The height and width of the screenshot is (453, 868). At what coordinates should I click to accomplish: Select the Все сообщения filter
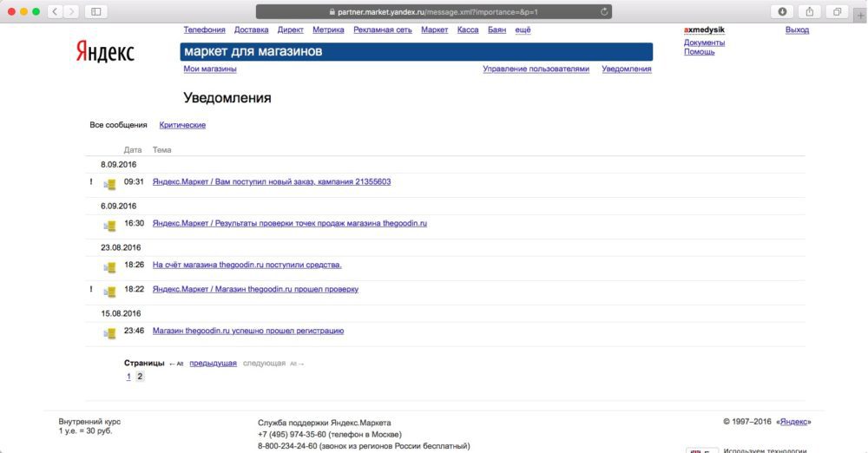[118, 125]
